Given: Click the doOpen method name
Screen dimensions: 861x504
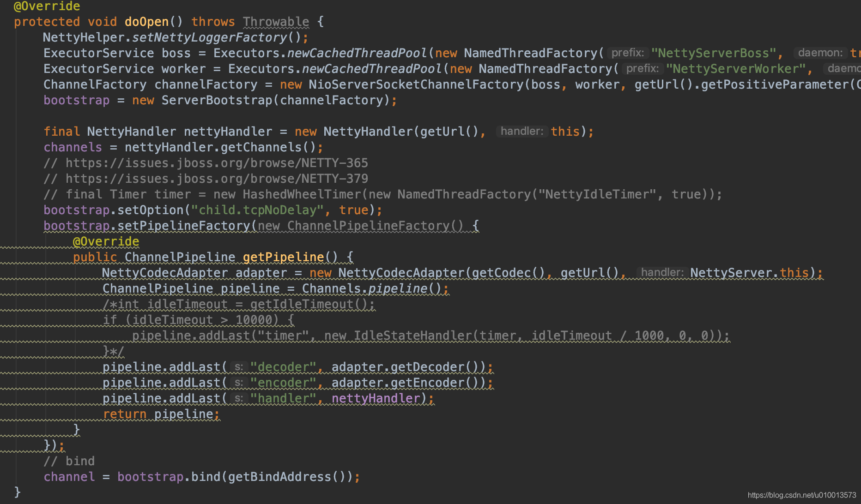Looking at the screenshot, I should click(x=147, y=22).
